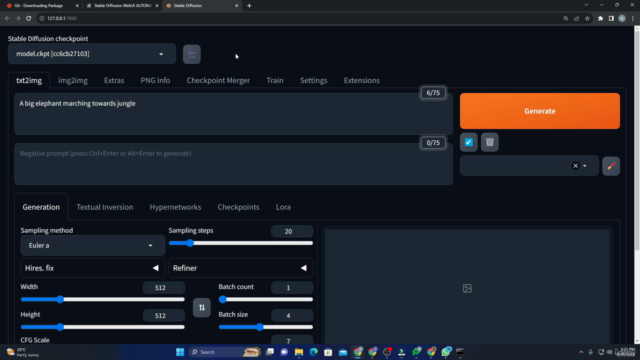Bookmark this page with the star icon
640x360 pixels.
coord(587,18)
